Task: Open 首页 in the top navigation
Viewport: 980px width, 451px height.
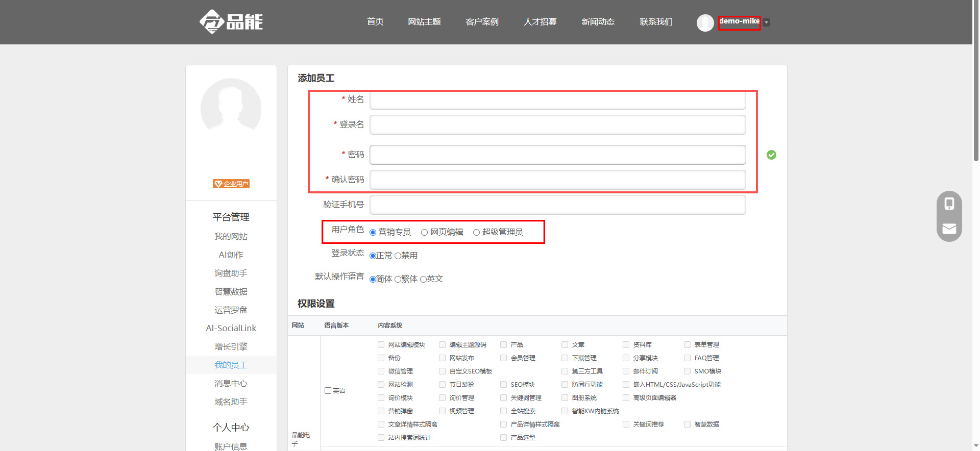Action: tap(375, 22)
